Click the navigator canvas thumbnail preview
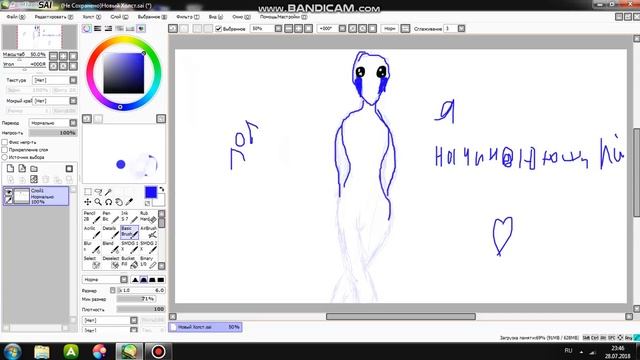 click(x=39, y=37)
